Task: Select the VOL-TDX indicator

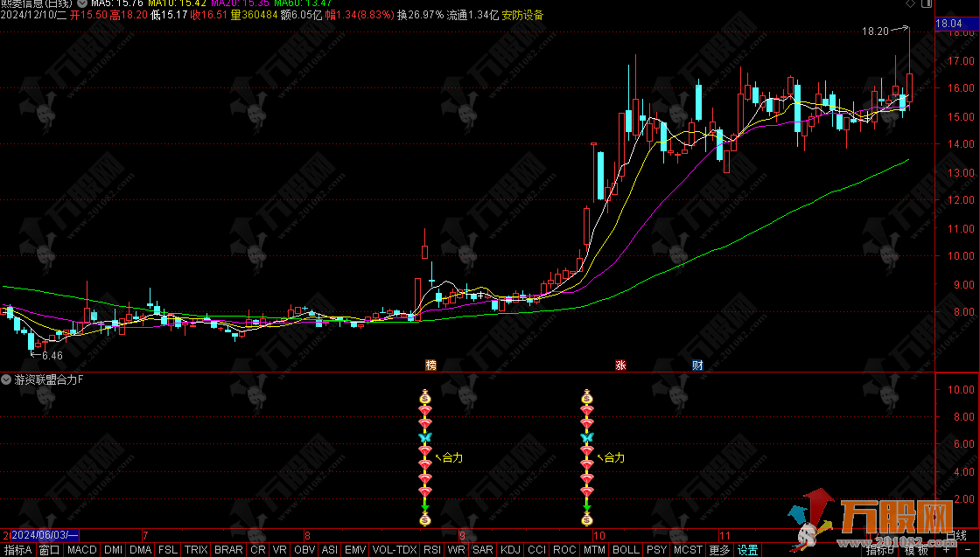Action: pos(395,550)
